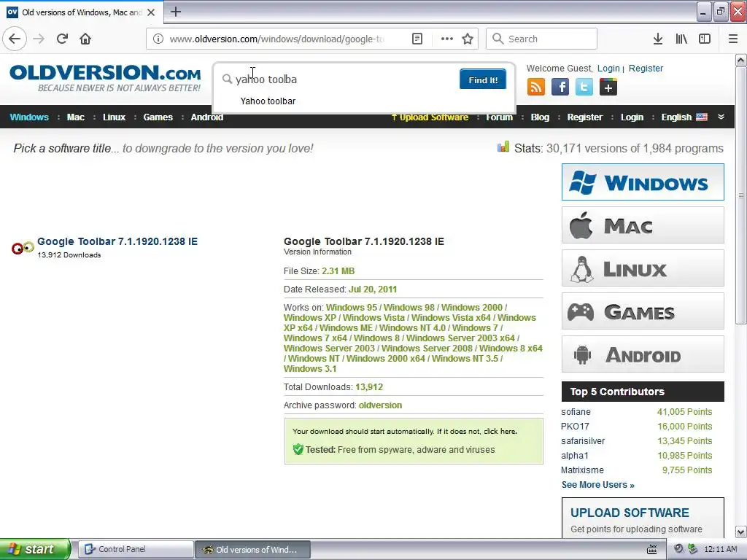Open the Facebook share icon
This screenshot has width=747, height=560.
(560, 87)
